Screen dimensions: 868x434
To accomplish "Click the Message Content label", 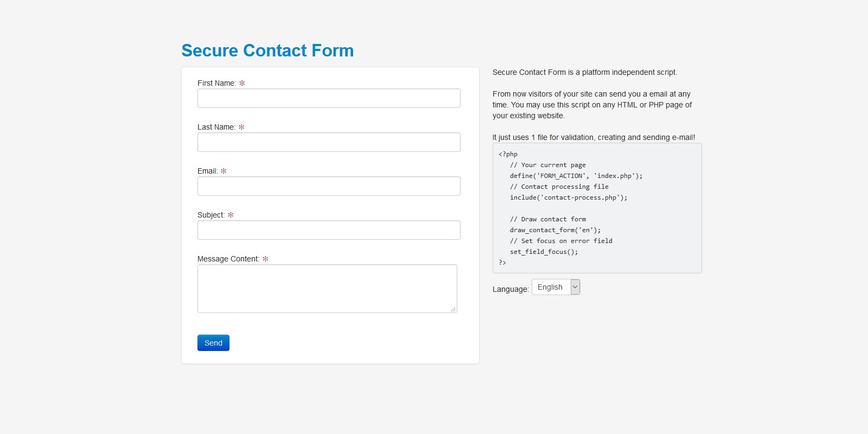I will click(x=228, y=259).
